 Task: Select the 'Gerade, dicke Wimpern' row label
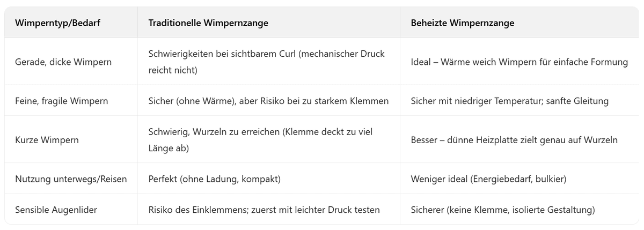63,62
